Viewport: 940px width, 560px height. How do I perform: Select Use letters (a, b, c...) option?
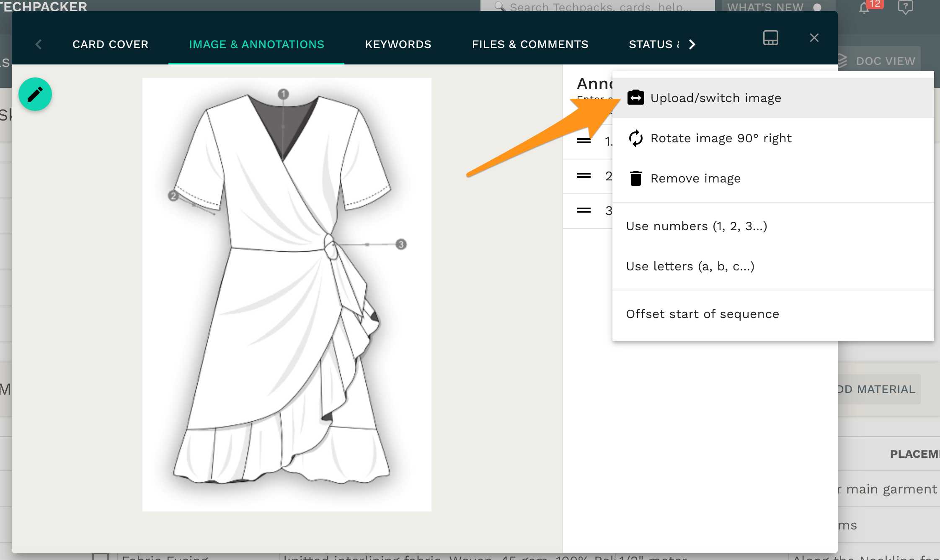tap(690, 266)
